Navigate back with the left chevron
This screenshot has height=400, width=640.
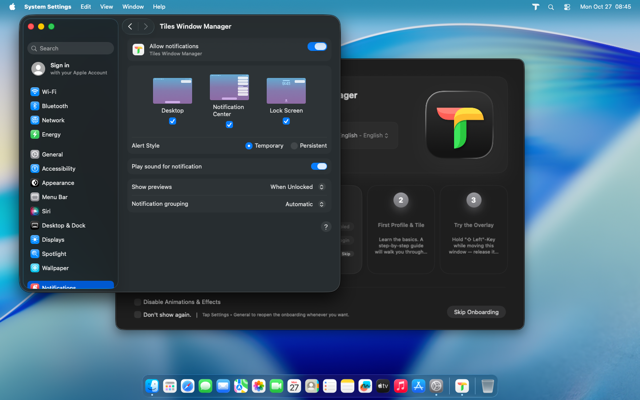coord(130,27)
